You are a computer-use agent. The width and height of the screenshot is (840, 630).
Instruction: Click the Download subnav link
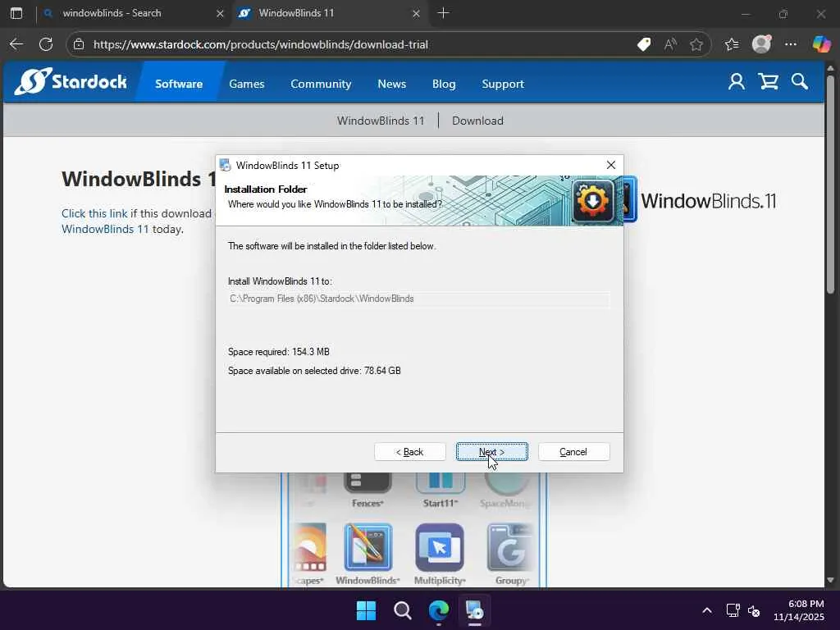click(x=478, y=121)
